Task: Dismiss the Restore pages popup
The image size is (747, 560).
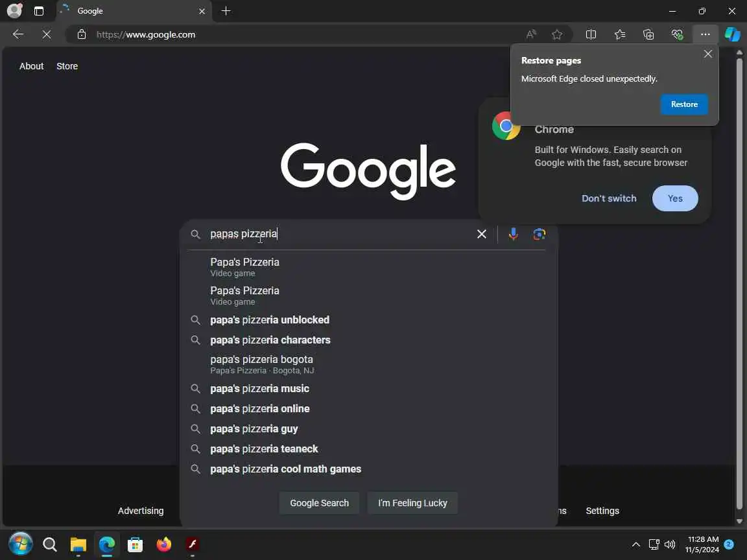Action: tap(708, 54)
